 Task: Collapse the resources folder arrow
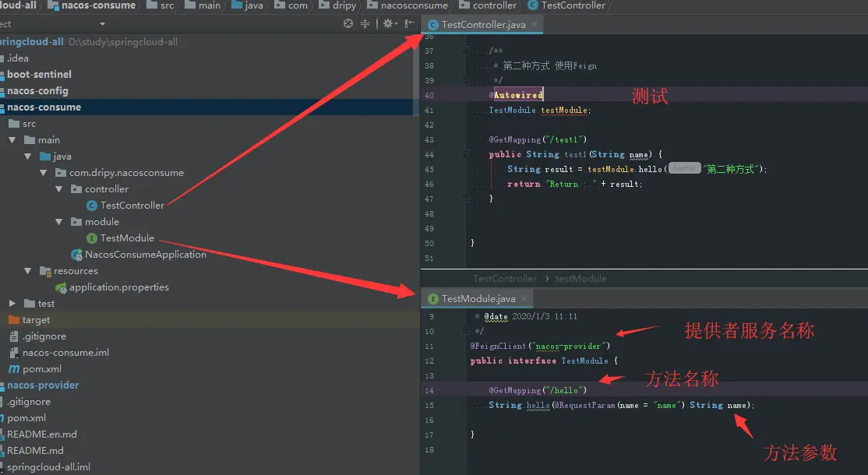(x=28, y=271)
